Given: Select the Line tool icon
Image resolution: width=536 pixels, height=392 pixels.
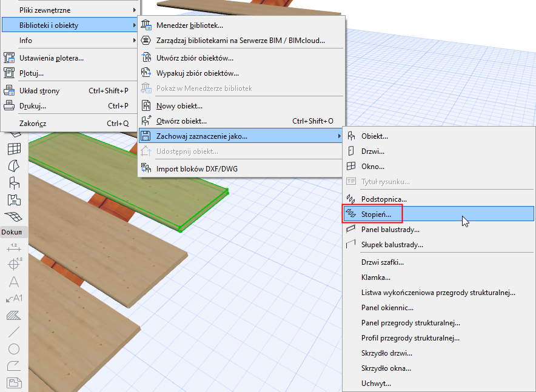Looking at the screenshot, I should 14,332.
